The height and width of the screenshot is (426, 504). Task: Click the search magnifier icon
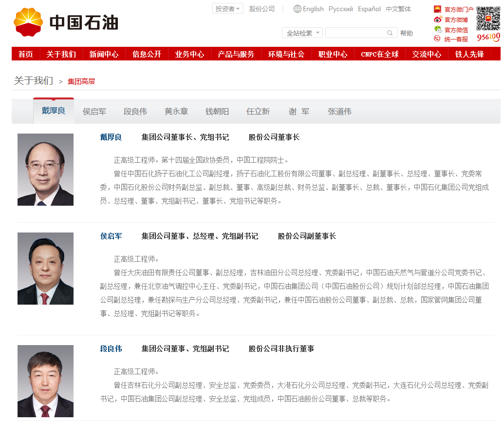tap(390, 33)
